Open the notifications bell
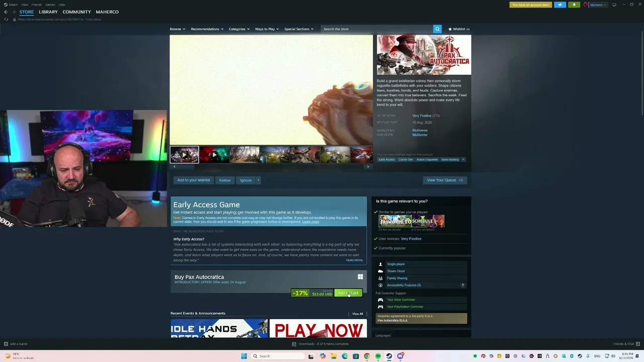 click(574, 5)
